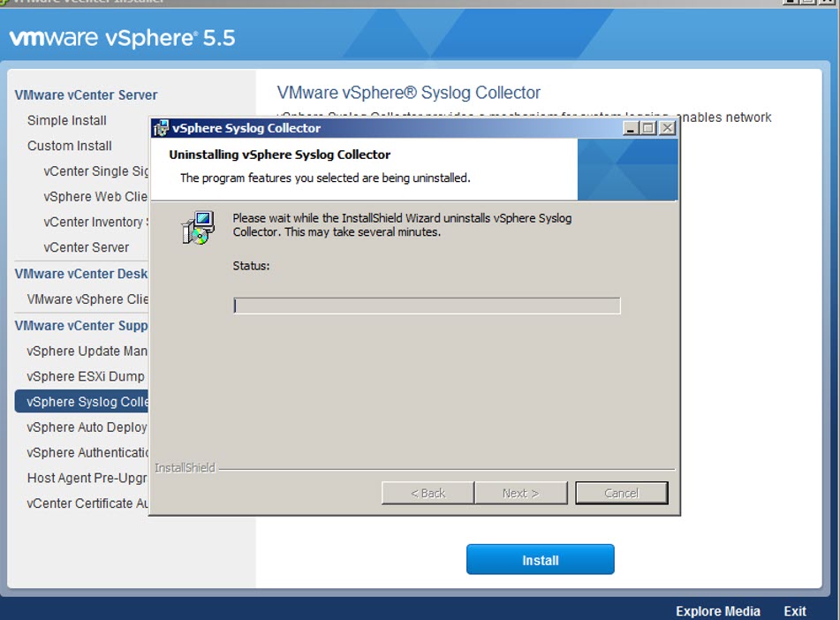This screenshot has width=840, height=620.
Task: Maximize the vSphere Syslog Collector dialog
Action: coord(648,128)
